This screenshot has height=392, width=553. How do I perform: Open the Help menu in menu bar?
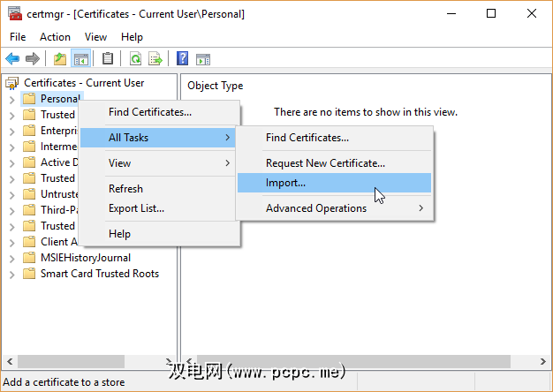click(132, 37)
